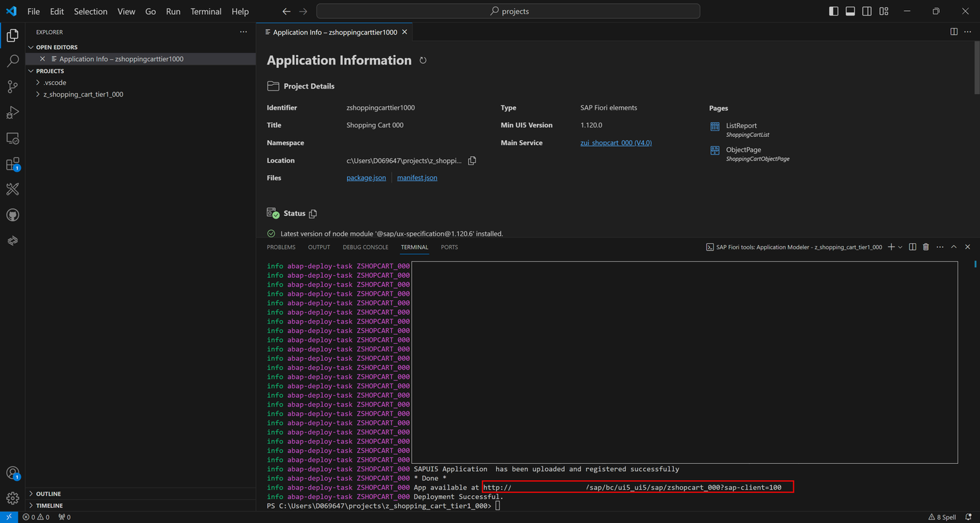Open the File menu
The image size is (980, 523).
pyautogui.click(x=33, y=12)
